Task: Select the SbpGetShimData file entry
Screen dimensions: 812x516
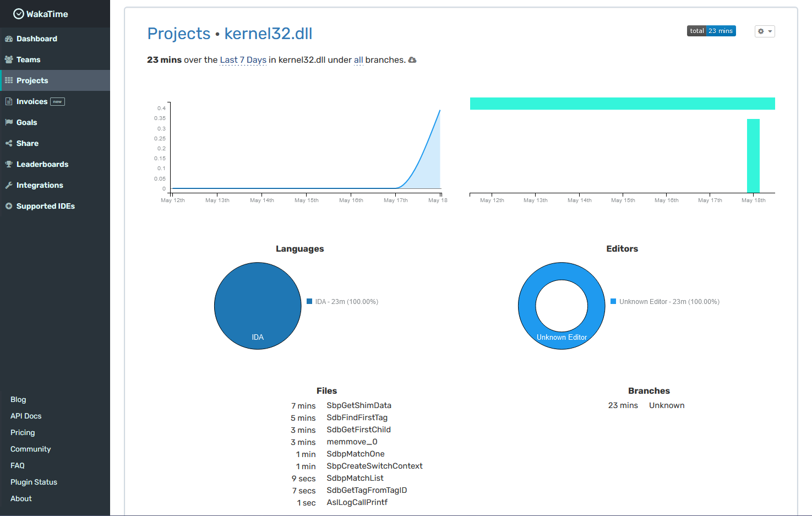Action: point(359,405)
